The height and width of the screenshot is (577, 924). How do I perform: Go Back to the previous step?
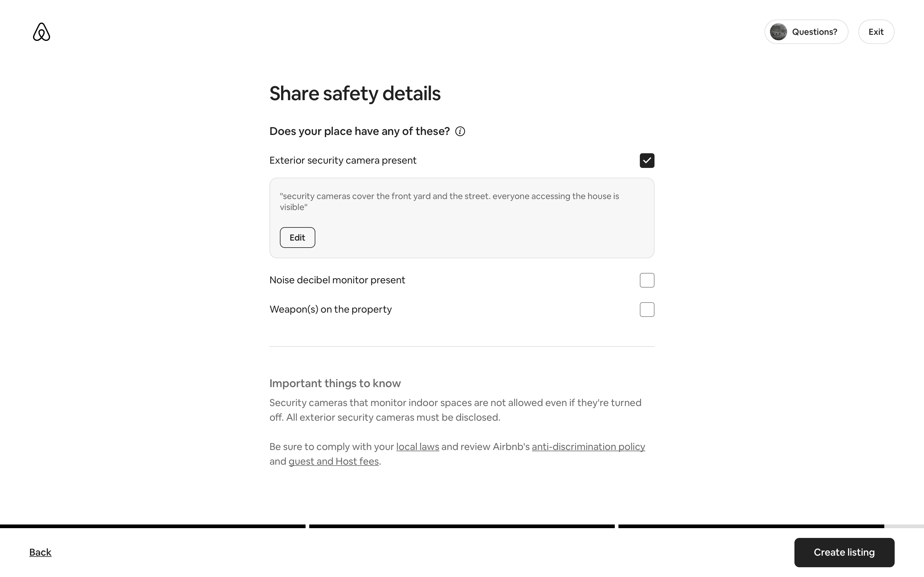[x=40, y=552]
